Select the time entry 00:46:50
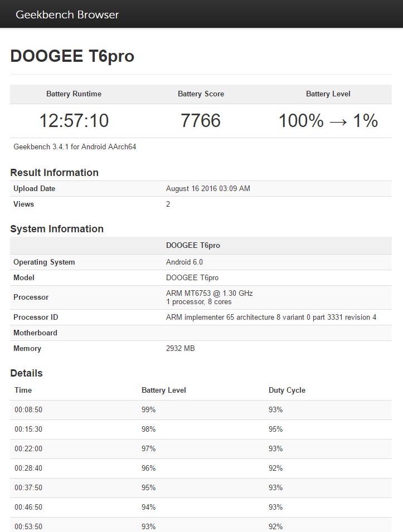This screenshot has height=532, width=403. click(x=28, y=507)
